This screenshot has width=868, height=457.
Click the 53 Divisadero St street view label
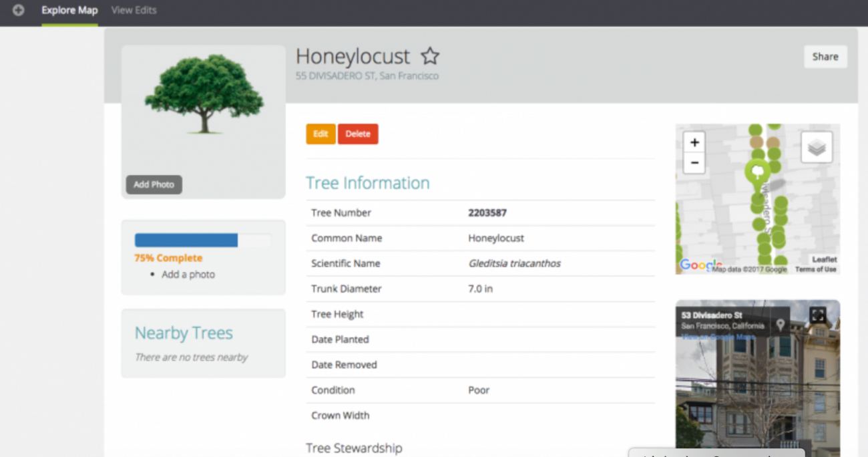pyautogui.click(x=712, y=315)
